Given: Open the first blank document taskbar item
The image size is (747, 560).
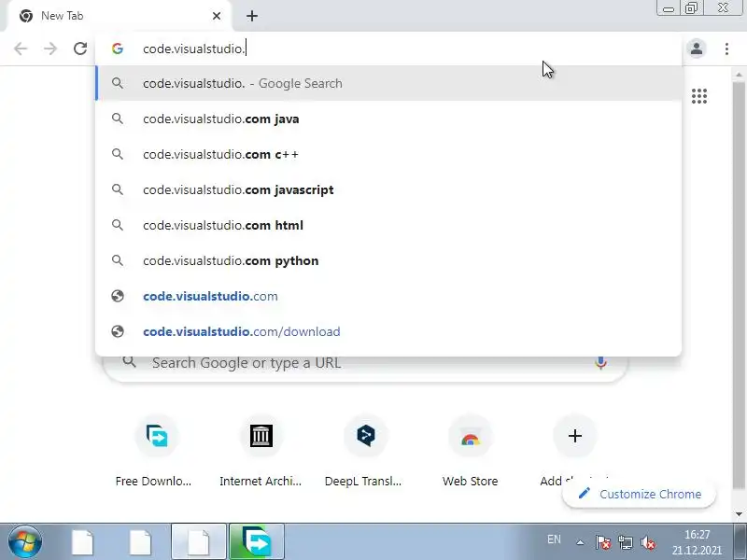Looking at the screenshot, I should coord(82,542).
